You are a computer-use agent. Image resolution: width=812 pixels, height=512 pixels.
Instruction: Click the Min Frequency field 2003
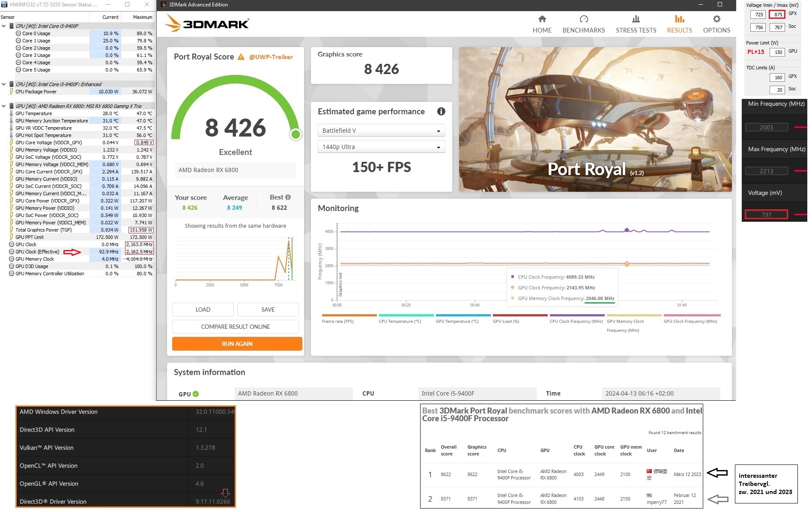tap(767, 127)
